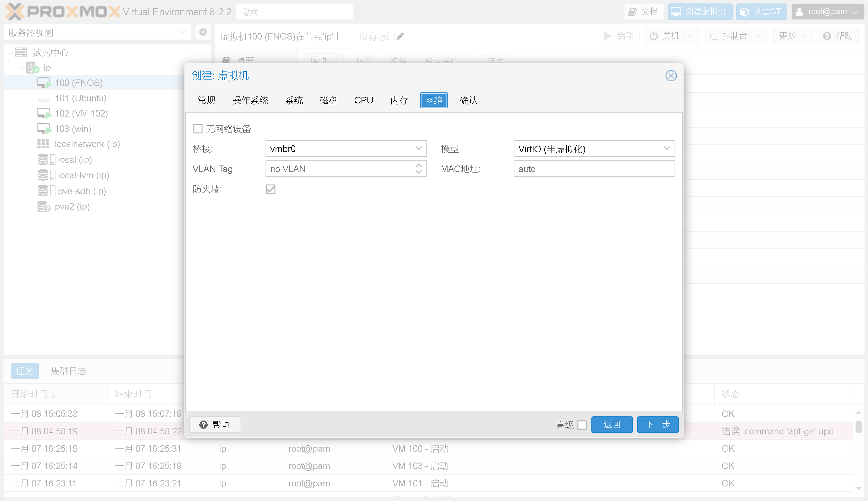
Task: Click the node 'ip' building icon
Action: click(33, 68)
